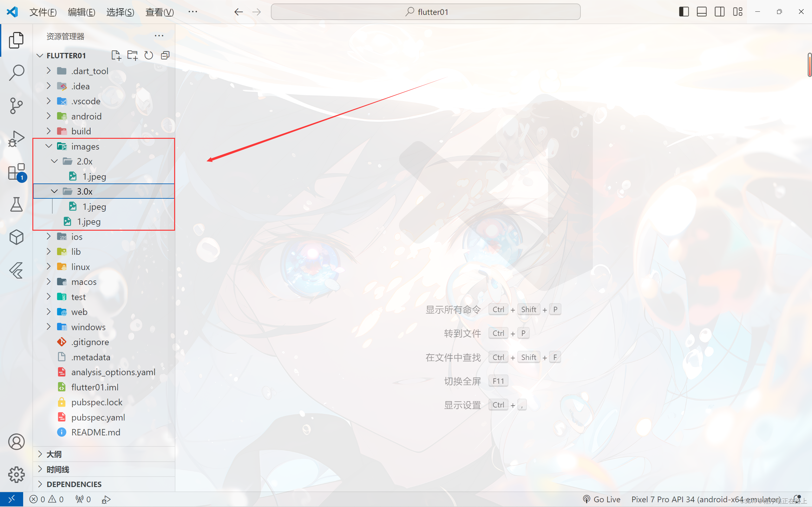The width and height of the screenshot is (812, 507).
Task: Open the Run and Debug view
Action: (x=16, y=138)
